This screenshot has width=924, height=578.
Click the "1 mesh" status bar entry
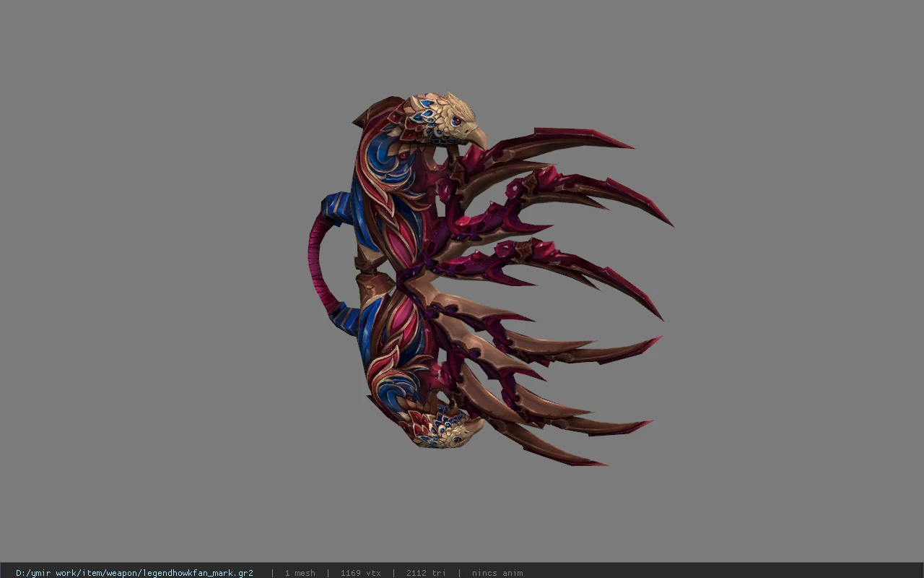point(300,573)
